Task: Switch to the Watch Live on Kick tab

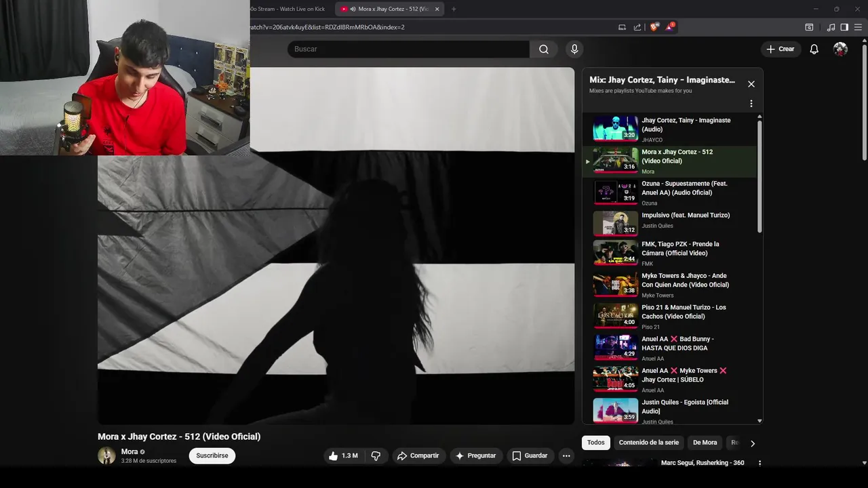Action: (288, 9)
